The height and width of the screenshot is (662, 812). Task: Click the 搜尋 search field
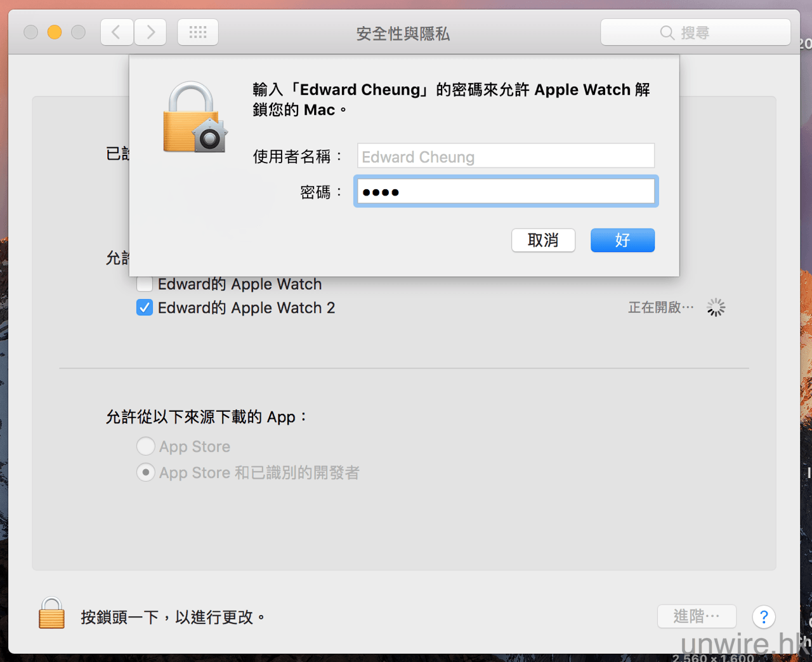click(x=695, y=32)
